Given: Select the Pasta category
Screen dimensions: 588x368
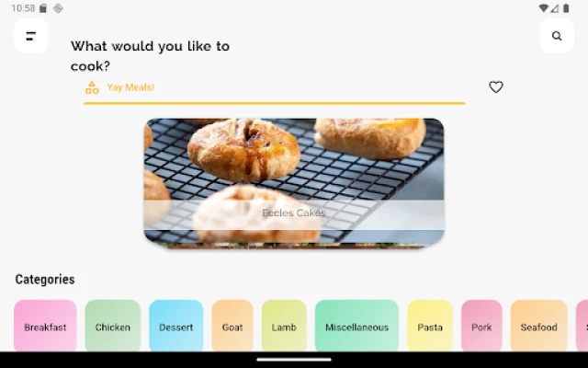Looking at the screenshot, I should pyautogui.click(x=430, y=327).
